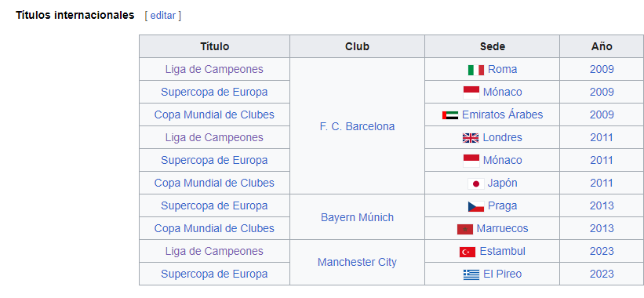Open the Bayern Múnich link
This screenshot has width=644, height=298.
coord(357,217)
